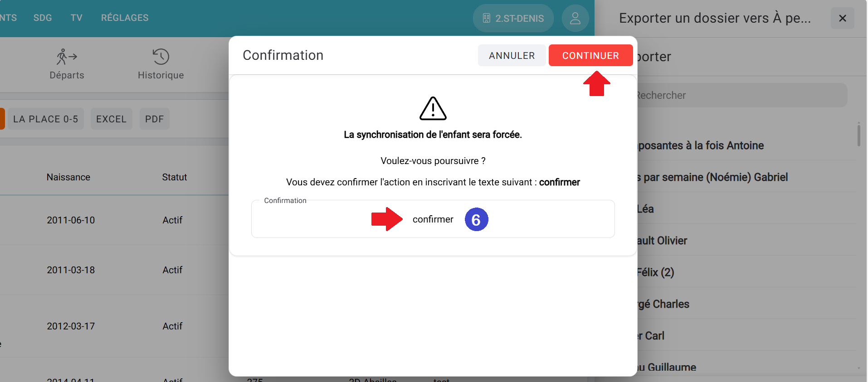
Task: Close the export dossier panel
Action: pos(842,18)
